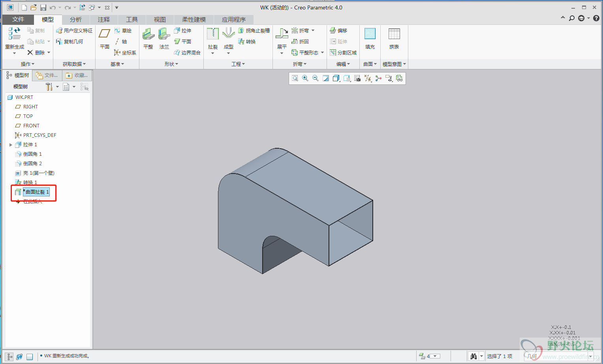This screenshot has width=603, height=364.
Task: Expand the 形状 group menu
Action: (x=171, y=64)
